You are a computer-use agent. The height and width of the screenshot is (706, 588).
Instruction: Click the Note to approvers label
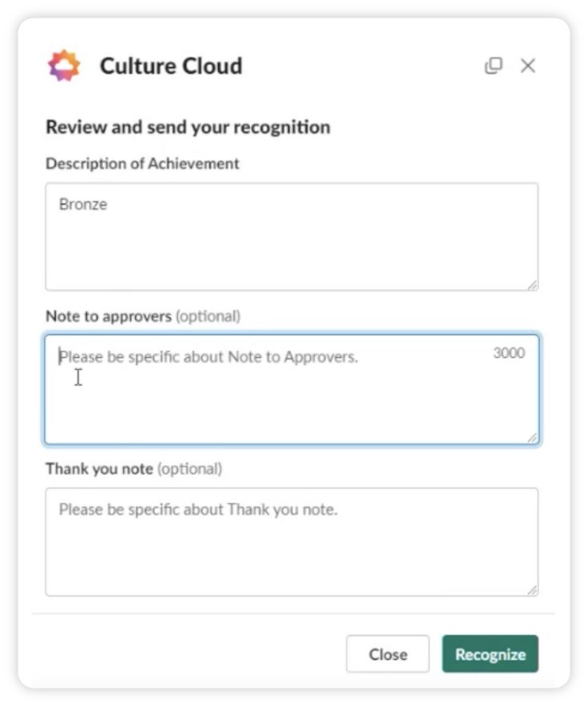[109, 316]
